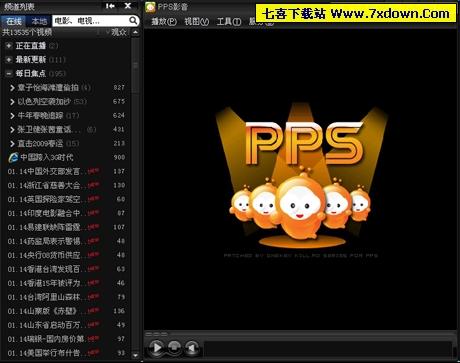Click the channel list scrollbar up arrow
The height and width of the screenshot is (363, 460).
tap(135, 32)
